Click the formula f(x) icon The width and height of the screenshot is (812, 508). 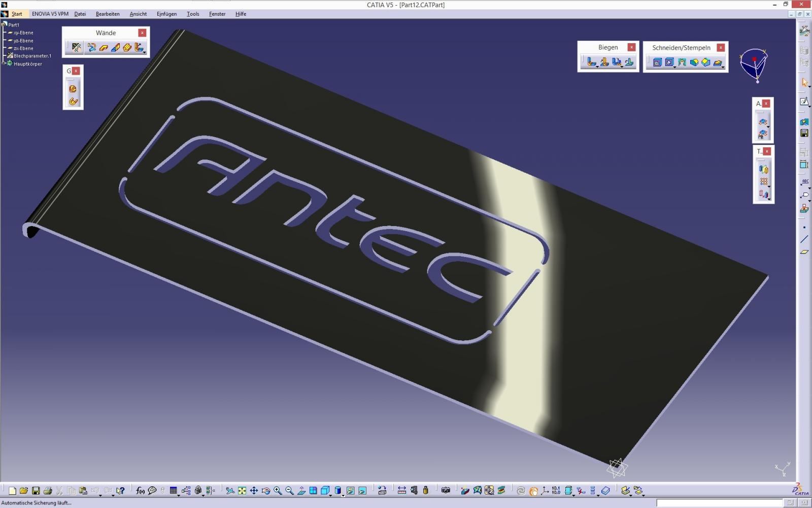140,491
